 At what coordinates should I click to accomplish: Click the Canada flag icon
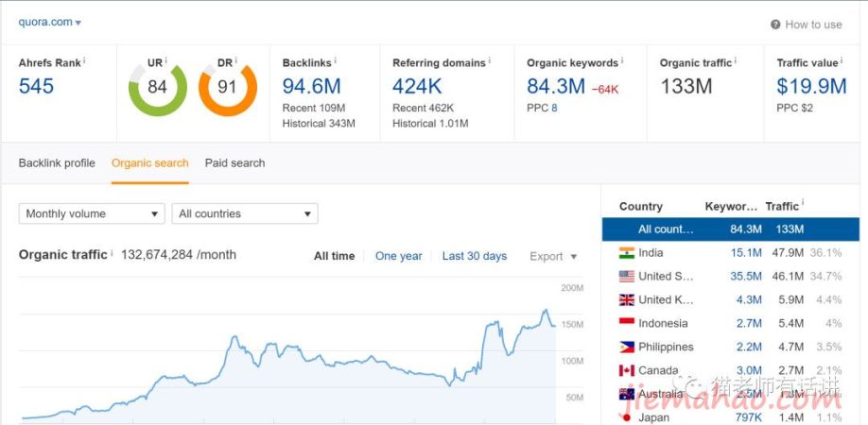point(627,370)
